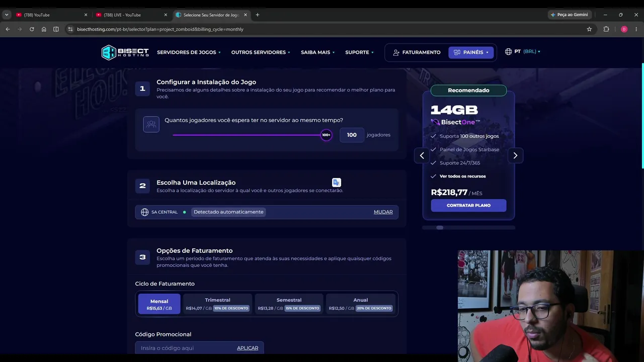This screenshot has height=362, width=644.
Task: View site information icon beside the URL
Action: click(x=70, y=29)
